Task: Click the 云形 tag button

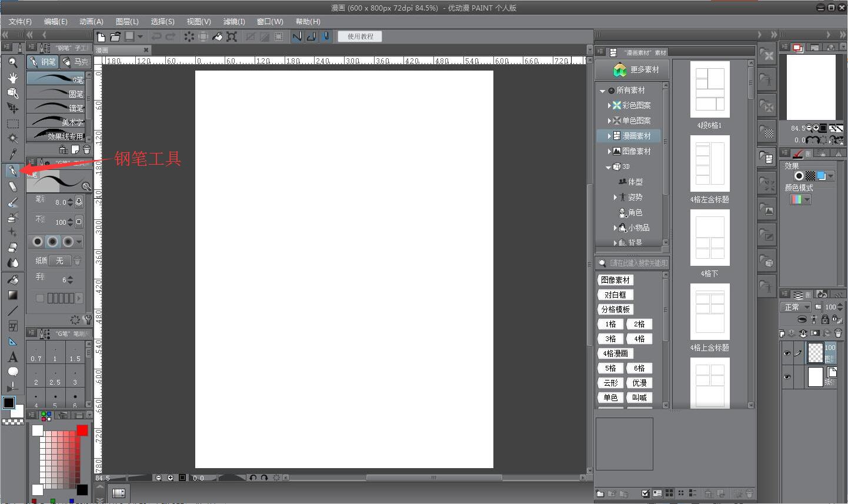Action: click(x=610, y=383)
